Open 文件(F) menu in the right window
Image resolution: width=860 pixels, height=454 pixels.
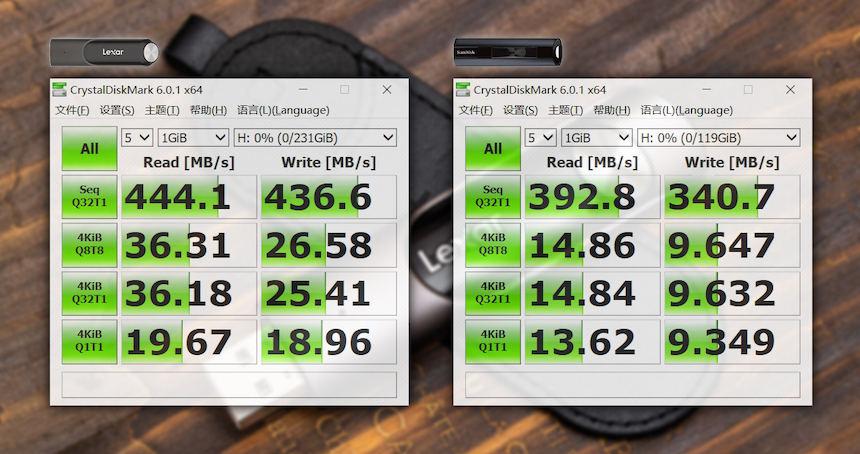476,110
